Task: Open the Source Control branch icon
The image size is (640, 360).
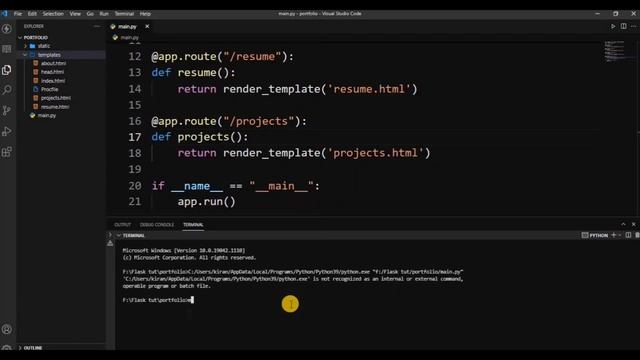Action: (7, 111)
